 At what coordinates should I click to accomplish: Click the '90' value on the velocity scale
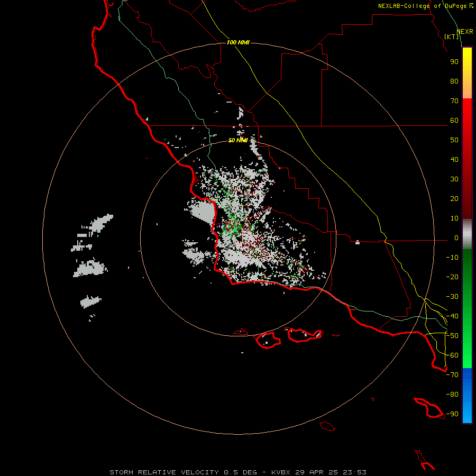(454, 62)
